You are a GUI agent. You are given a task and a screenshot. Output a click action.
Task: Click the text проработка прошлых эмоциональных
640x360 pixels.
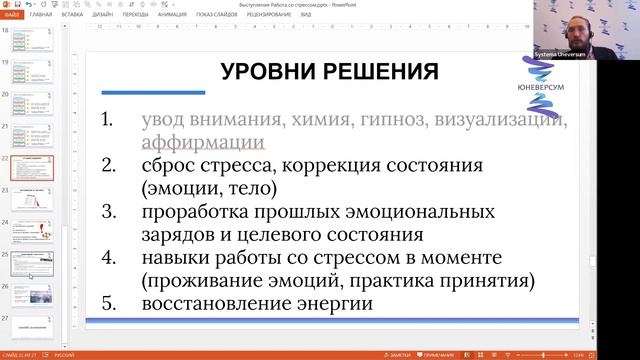pos(318,211)
